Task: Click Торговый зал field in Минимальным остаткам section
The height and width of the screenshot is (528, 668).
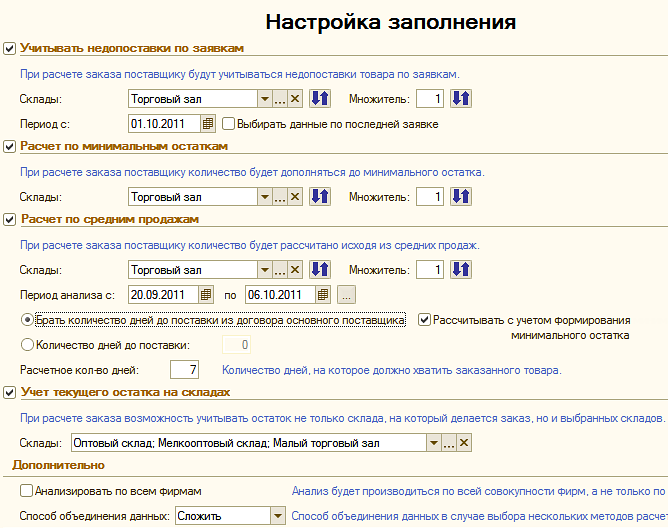Action: point(193,197)
